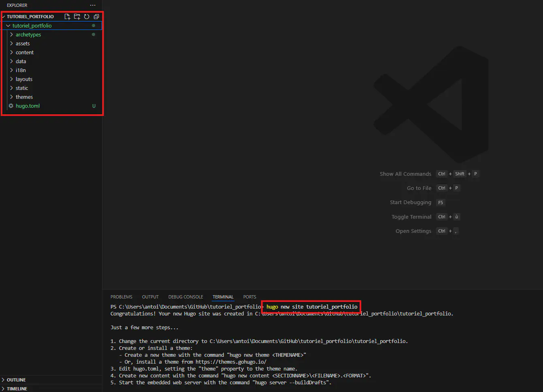Click the 'hugo new theme <THEMENAME>' terminal text
This screenshot has height=392, width=543.
pos(266,355)
